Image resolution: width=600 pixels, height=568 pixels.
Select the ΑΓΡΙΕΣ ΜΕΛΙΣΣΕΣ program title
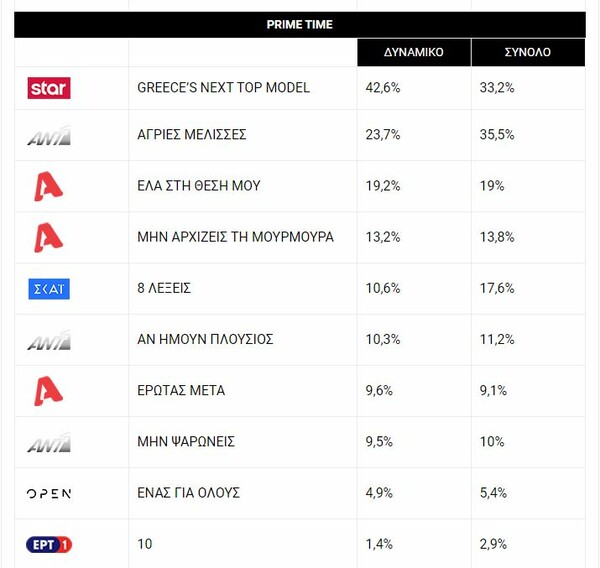191,135
